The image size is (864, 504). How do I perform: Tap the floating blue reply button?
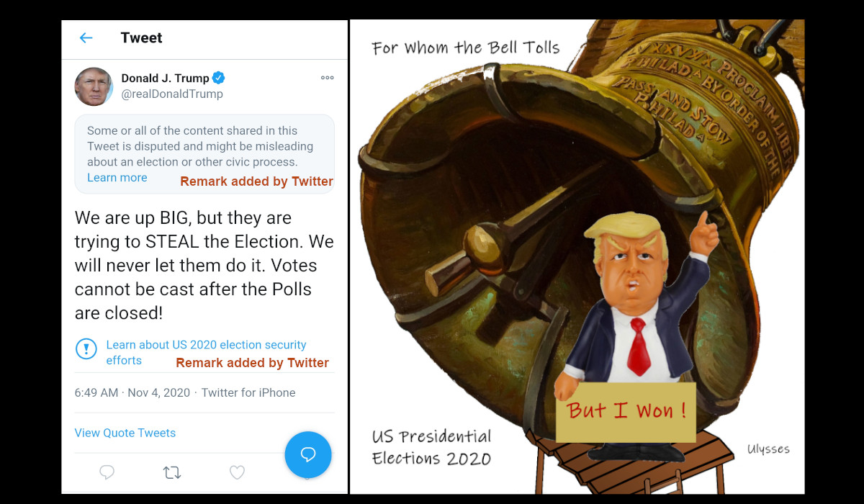point(308,455)
